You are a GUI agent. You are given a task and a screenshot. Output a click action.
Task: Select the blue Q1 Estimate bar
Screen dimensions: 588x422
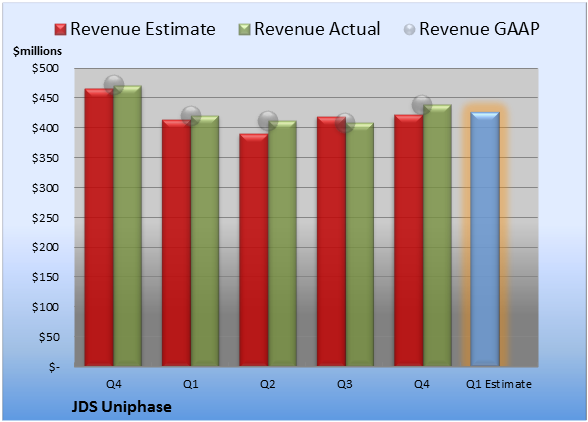485,239
